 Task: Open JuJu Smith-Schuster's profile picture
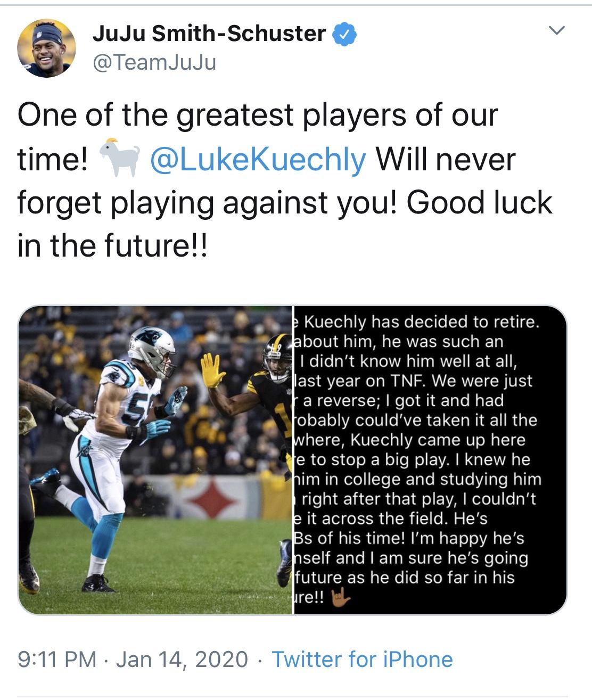point(46,48)
